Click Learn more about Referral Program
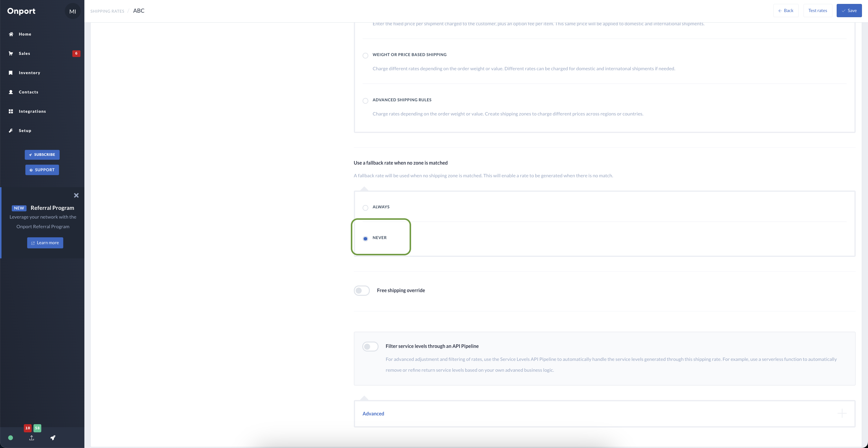868x448 pixels. point(45,243)
